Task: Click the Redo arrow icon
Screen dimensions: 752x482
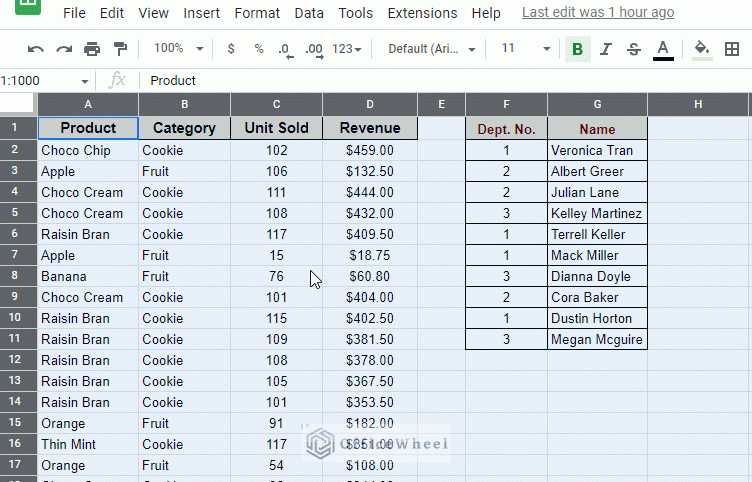Action: pos(64,49)
